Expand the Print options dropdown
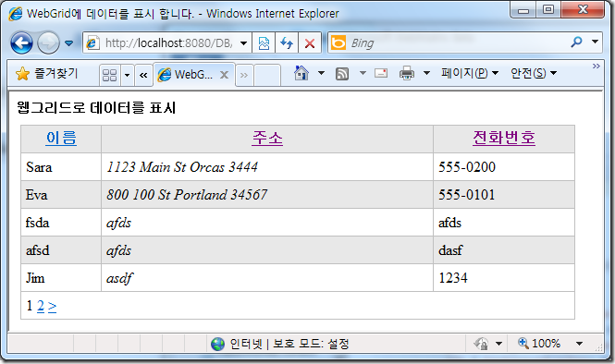615x364 pixels. 426,73
